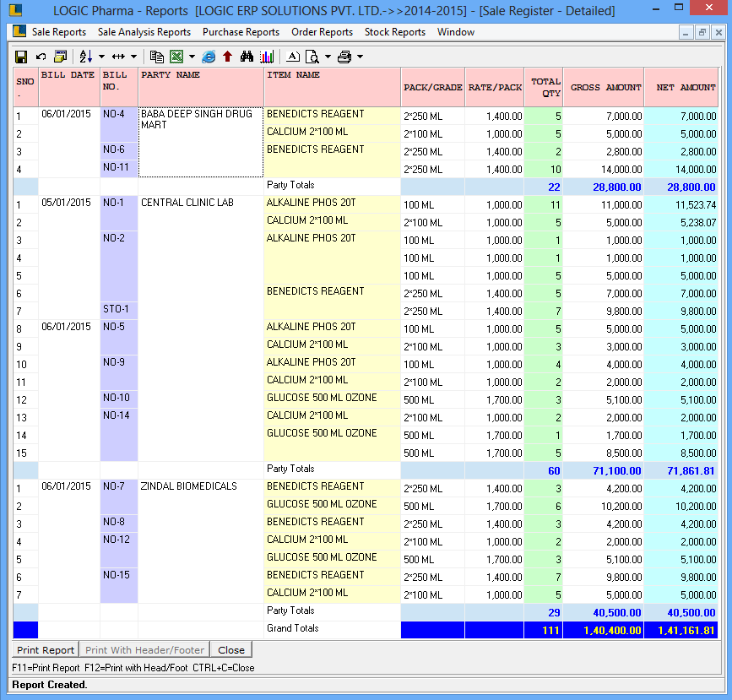Open the Purchase Reports menu

coord(241,32)
